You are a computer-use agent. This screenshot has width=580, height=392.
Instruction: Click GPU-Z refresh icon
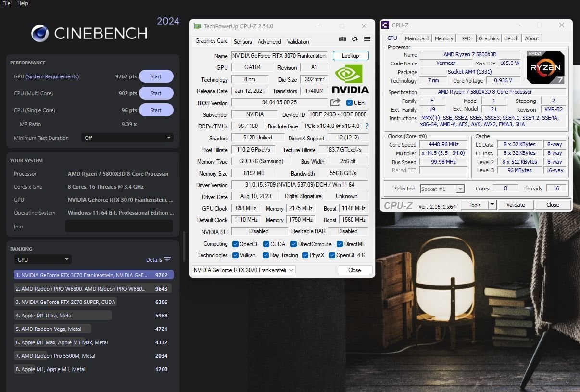(x=354, y=39)
